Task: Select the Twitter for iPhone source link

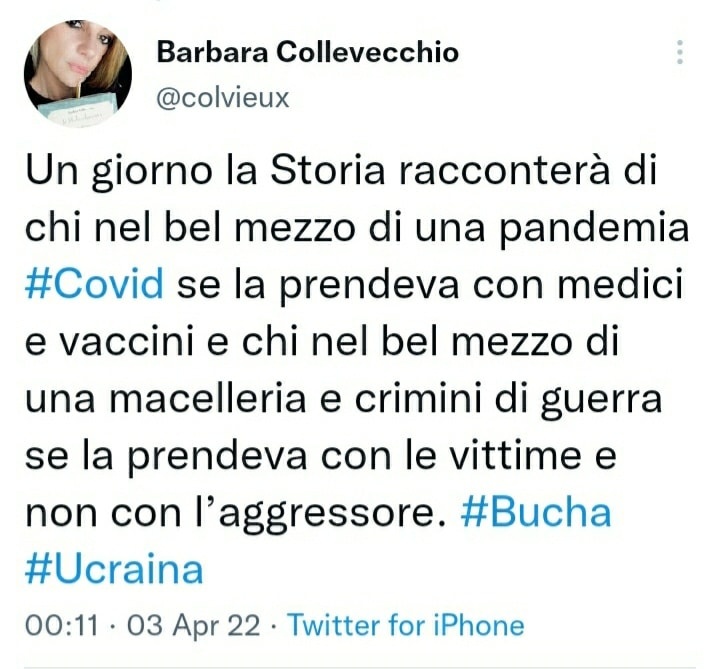Action: click(x=405, y=625)
